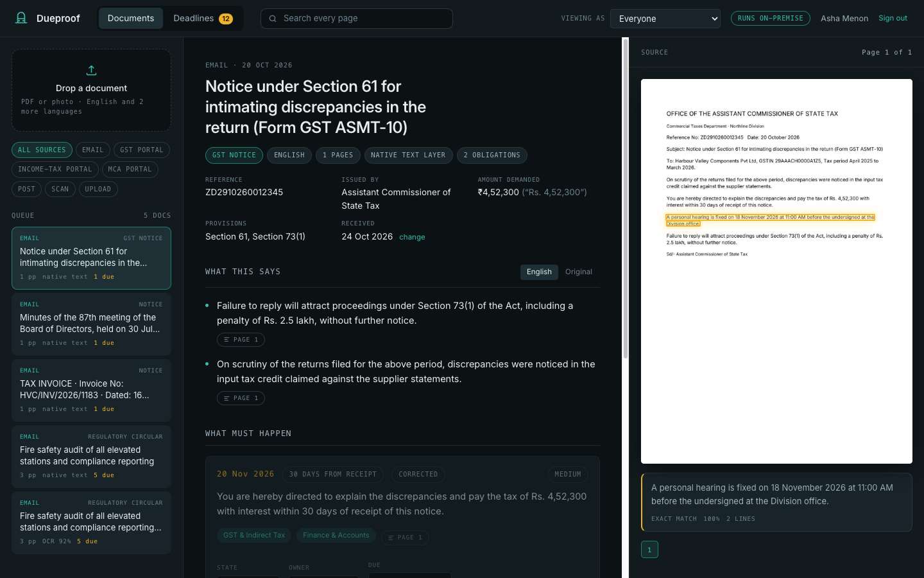Click reference number ZD2910260012345
This screenshot has height=578, width=924.
244,192
